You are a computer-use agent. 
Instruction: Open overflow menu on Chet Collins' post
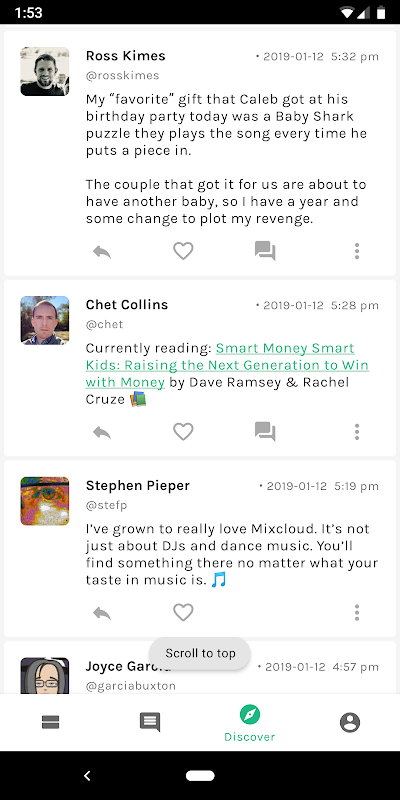tap(357, 432)
